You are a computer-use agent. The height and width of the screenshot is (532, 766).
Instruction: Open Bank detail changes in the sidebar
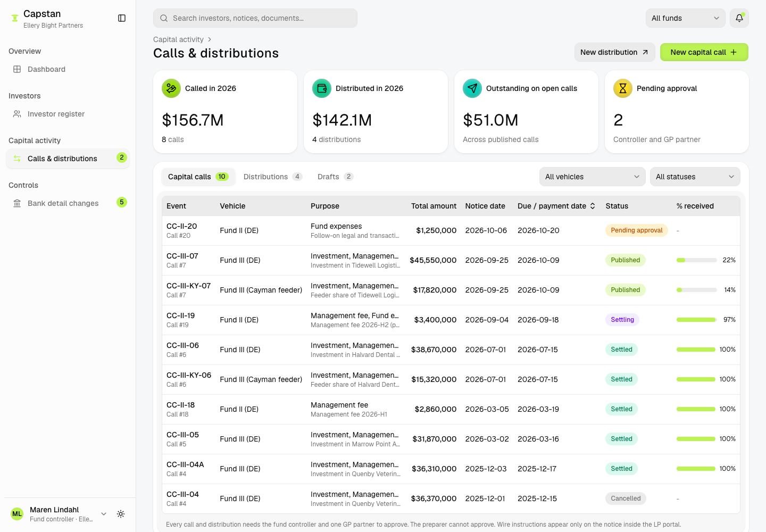tap(68, 203)
